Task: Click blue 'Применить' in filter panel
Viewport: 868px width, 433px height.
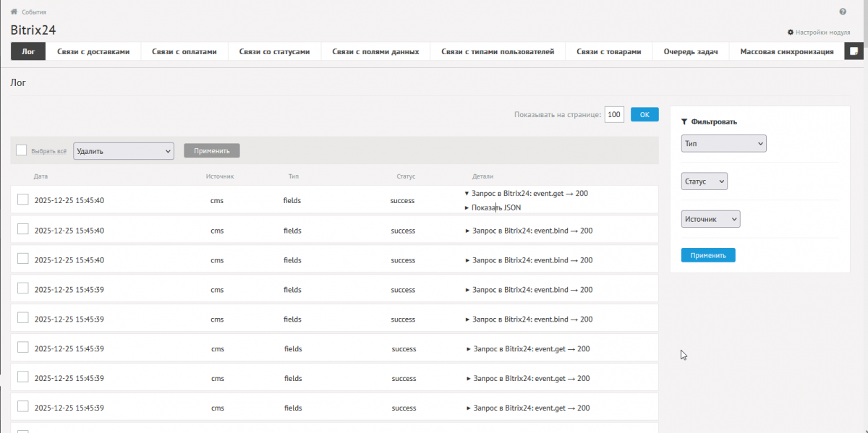Action: 707,255
